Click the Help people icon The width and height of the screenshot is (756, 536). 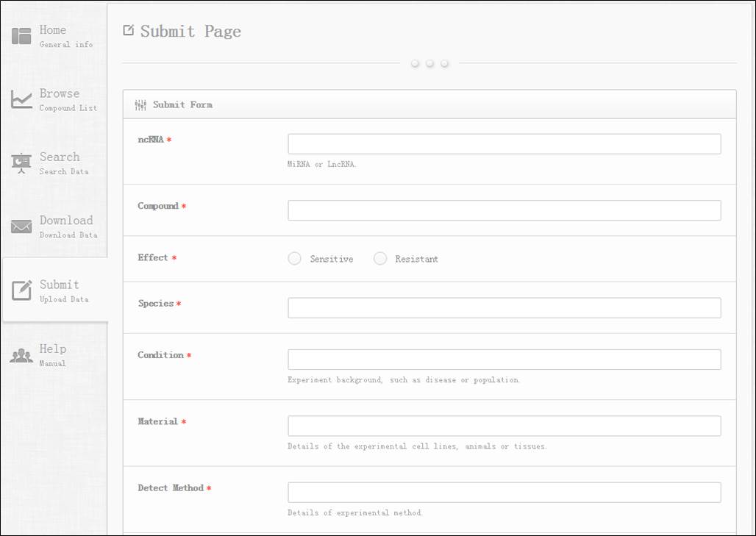coord(21,356)
